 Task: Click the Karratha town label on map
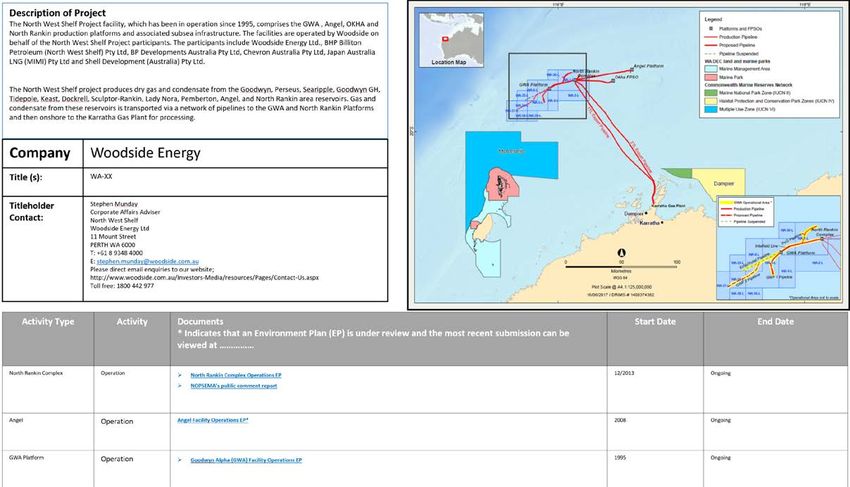pos(649,223)
